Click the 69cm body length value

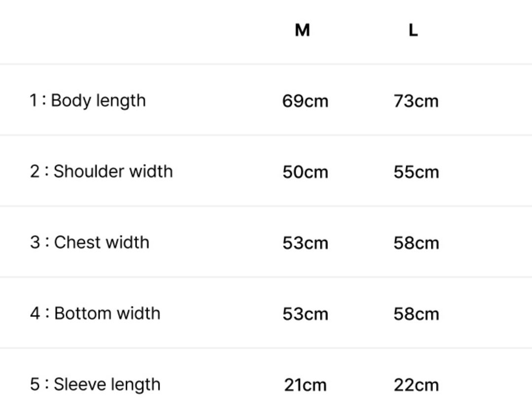pyautogui.click(x=305, y=101)
